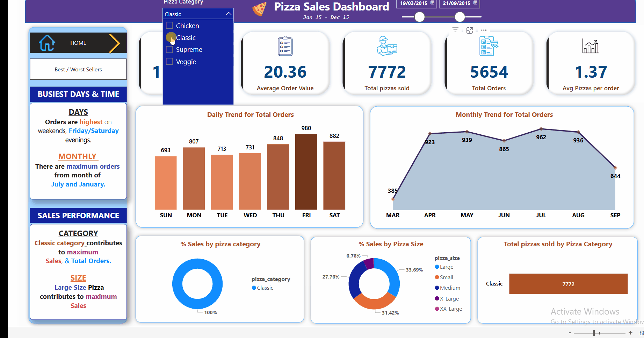Click the bar chart icon above Avg Pizzas per order
The image size is (644, 338).
coord(591,46)
